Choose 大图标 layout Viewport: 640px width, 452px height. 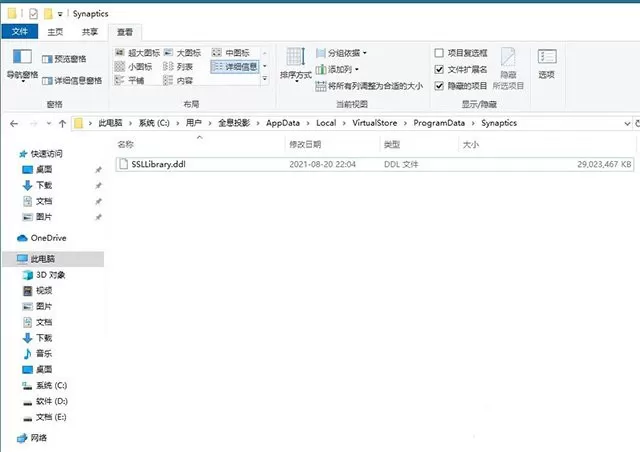pyautogui.click(x=182, y=53)
